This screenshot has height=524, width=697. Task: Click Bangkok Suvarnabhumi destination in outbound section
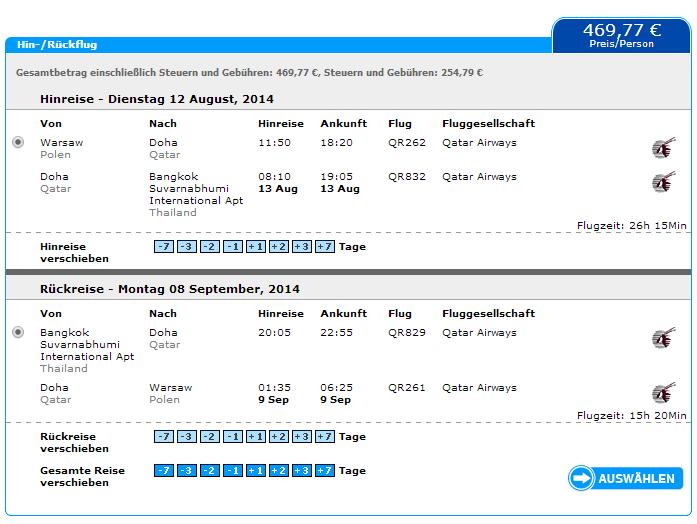click(x=196, y=189)
